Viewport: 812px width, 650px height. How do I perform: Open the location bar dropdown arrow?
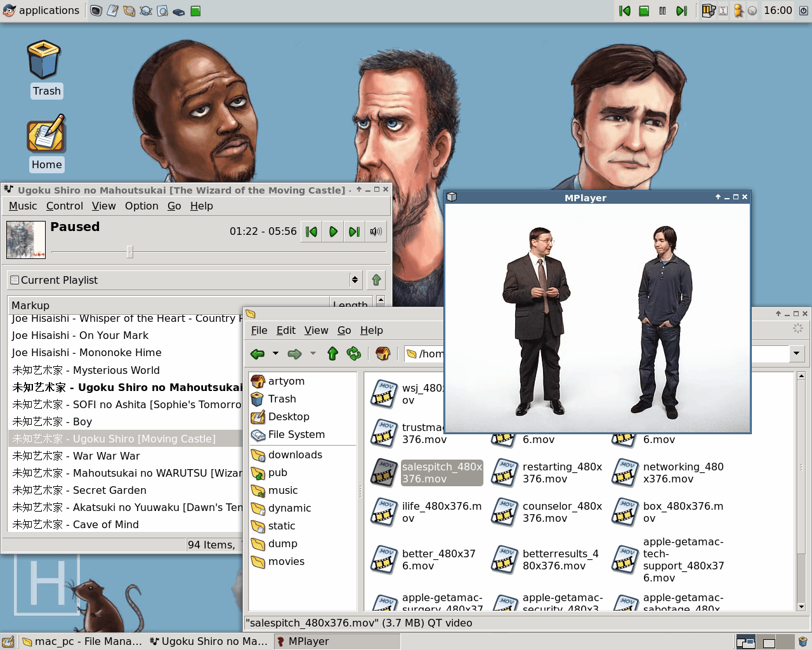(797, 354)
